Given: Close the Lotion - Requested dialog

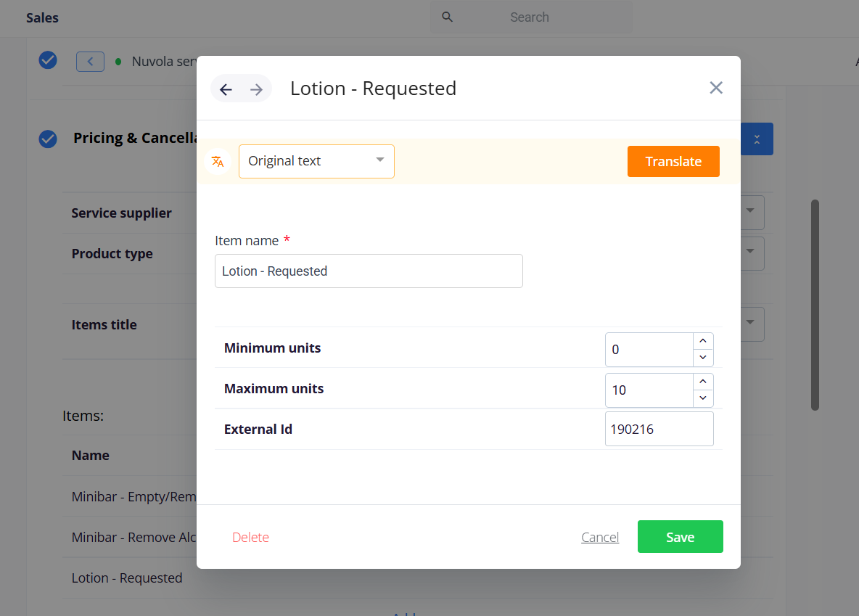Looking at the screenshot, I should tap(715, 88).
